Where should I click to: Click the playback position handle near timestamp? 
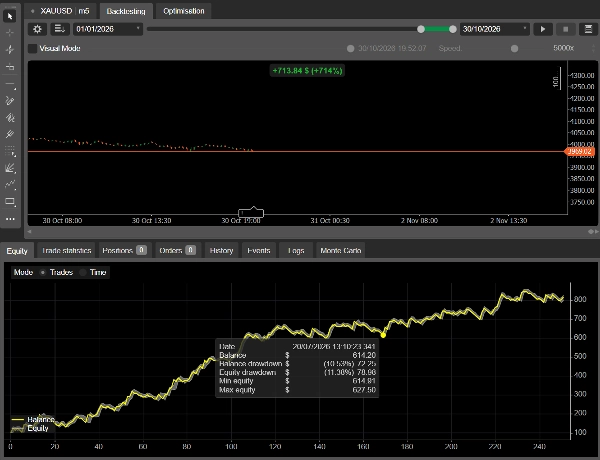coord(351,49)
